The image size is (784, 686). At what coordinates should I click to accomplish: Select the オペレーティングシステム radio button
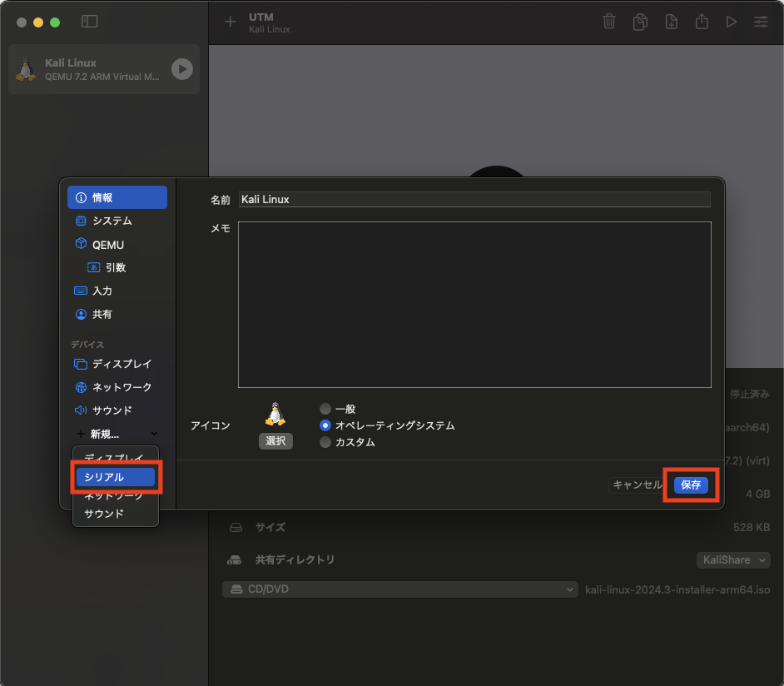325,425
